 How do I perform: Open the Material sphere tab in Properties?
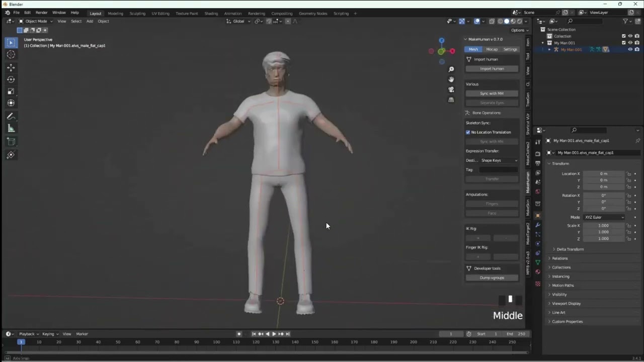click(538, 272)
